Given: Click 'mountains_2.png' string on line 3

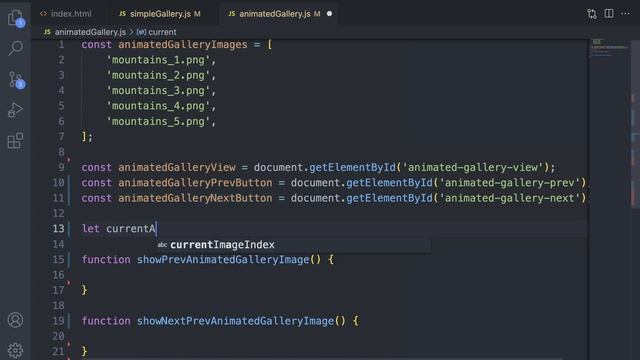Looking at the screenshot, I should pyautogui.click(x=158, y=76).
